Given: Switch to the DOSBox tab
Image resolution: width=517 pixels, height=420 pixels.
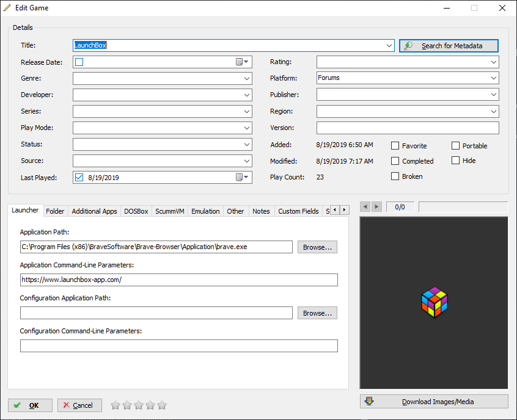Looking at the screenshot, I should [136, 211].
